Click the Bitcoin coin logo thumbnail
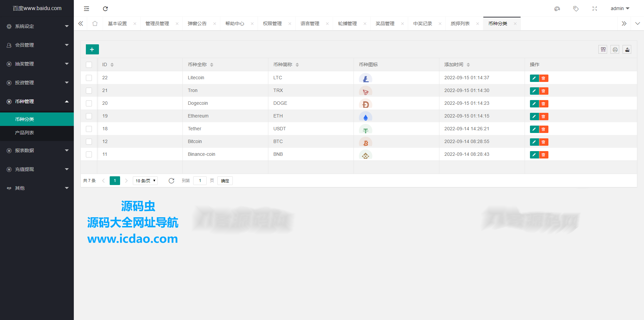Screen dimensions: 644x320 (x=366, y=142)
